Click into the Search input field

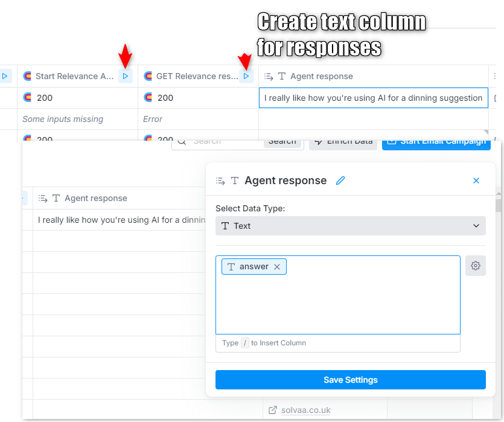223,142
